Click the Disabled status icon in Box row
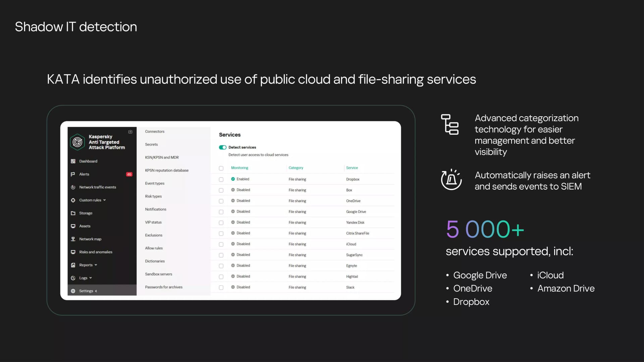The height and width of the screenshot is (362, 644). coord(233,190)
